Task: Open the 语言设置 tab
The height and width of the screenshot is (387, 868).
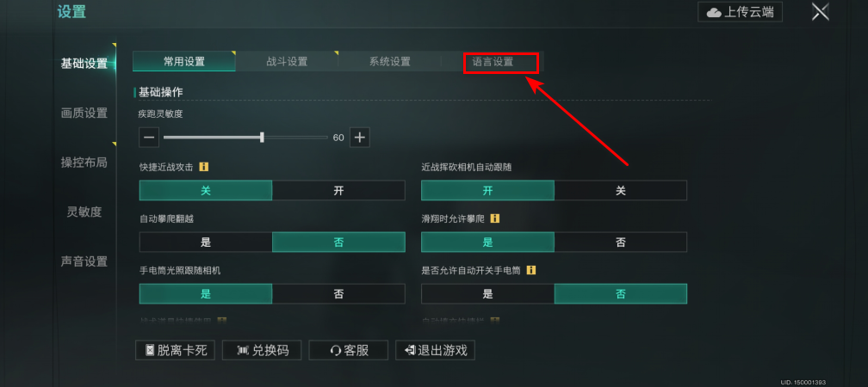Action: point(493,62)
